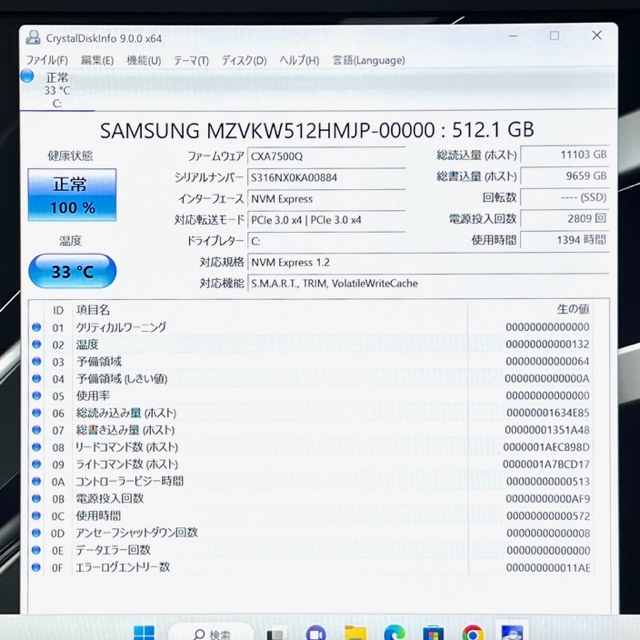Screen dimensions: 640x640
Task: Open the ヘルプ(H) menu
Action: point(299,60)
